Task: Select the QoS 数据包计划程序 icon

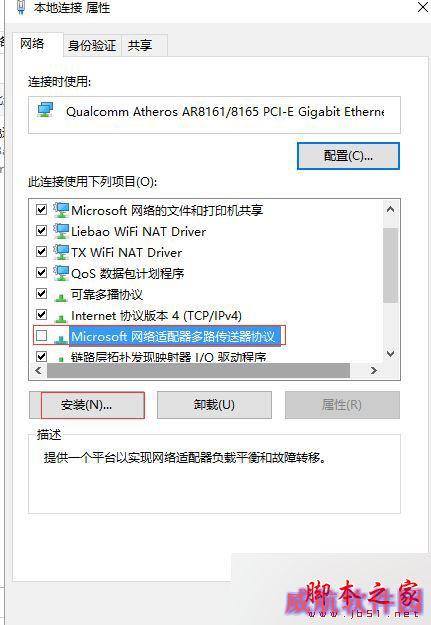Action: point(61,273)
